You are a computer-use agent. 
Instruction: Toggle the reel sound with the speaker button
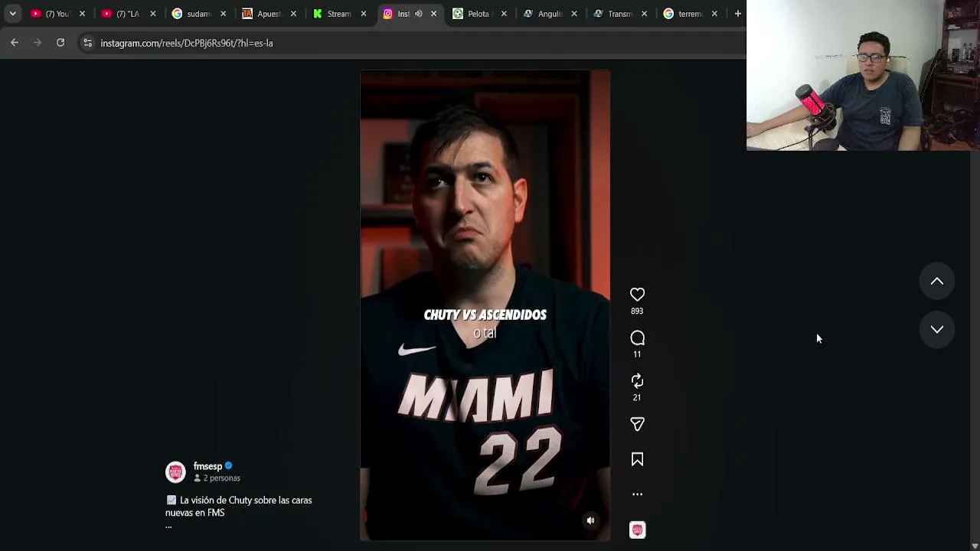click(590, 520)
